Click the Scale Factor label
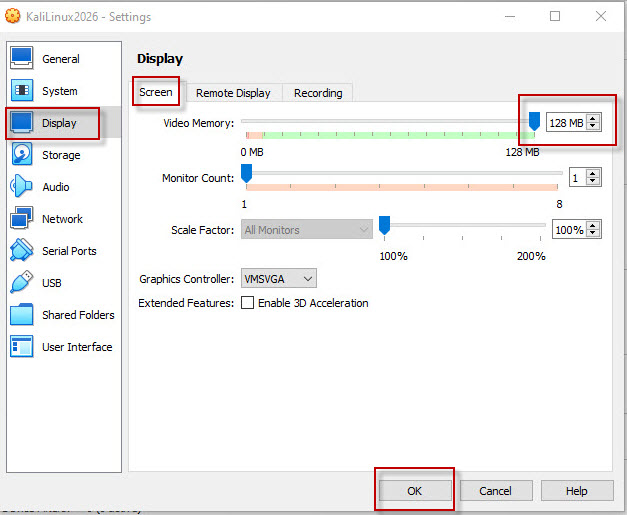The image size is (627, 515). pos(202,230)
